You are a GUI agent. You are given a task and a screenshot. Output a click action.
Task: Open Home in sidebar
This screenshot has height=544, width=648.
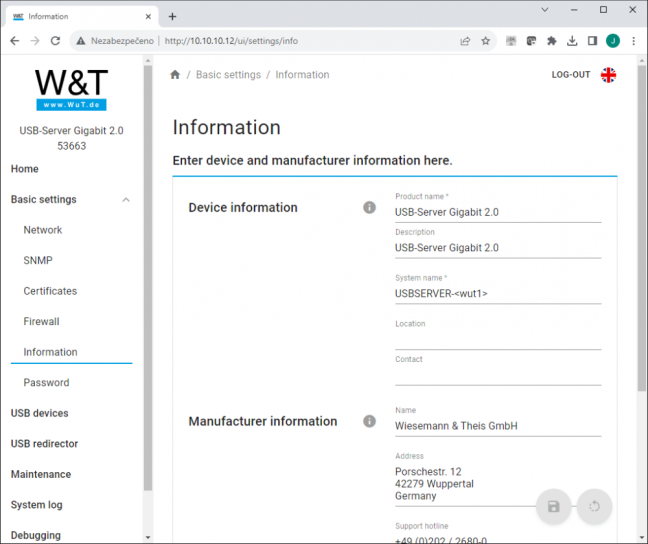click(x=25, y=169)
